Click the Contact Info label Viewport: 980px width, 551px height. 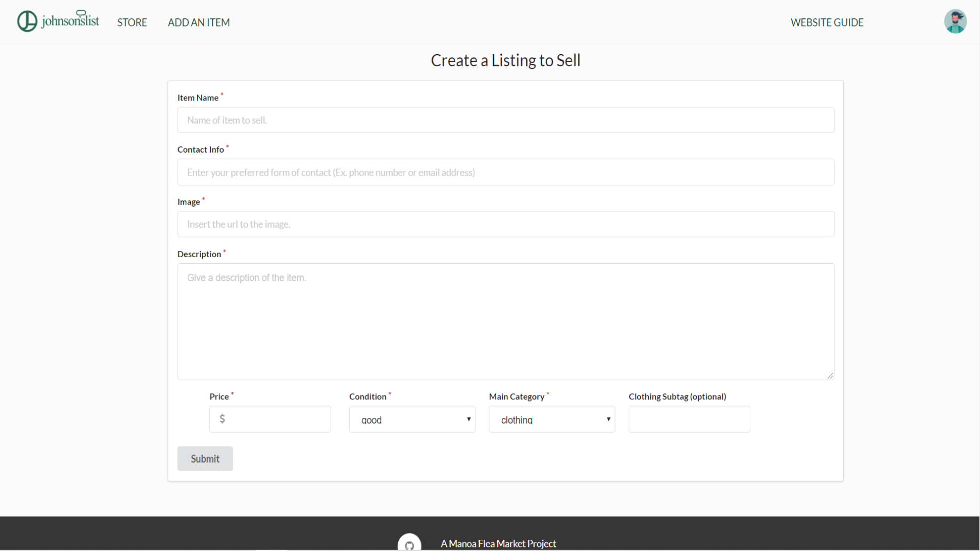201,149
